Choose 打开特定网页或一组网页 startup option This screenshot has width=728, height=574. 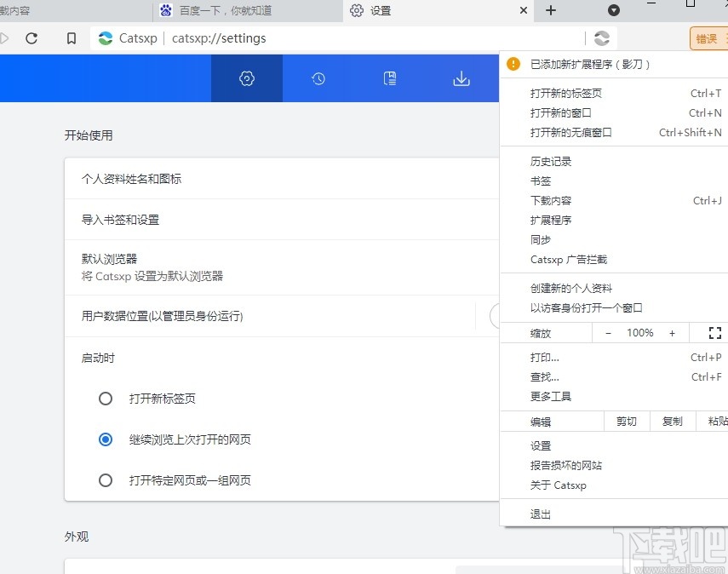pyautogui.click(x=105, y=480)
